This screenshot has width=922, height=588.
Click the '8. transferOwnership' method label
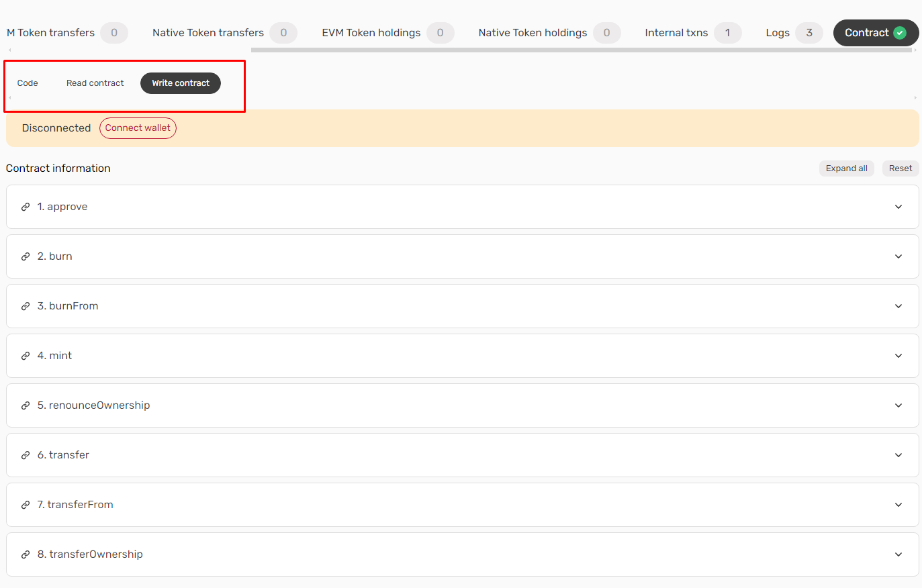(90, 554)
